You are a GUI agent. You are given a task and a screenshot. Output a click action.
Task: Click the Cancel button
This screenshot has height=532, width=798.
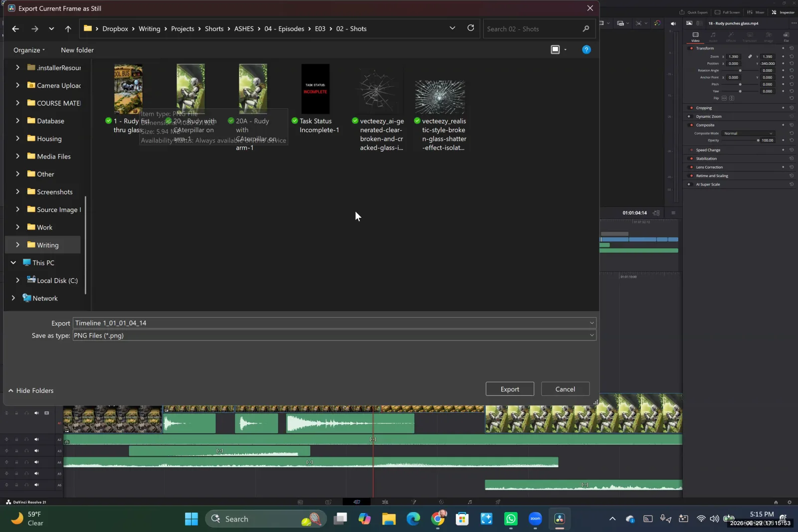pyautogui.click(x=565, y=389)
